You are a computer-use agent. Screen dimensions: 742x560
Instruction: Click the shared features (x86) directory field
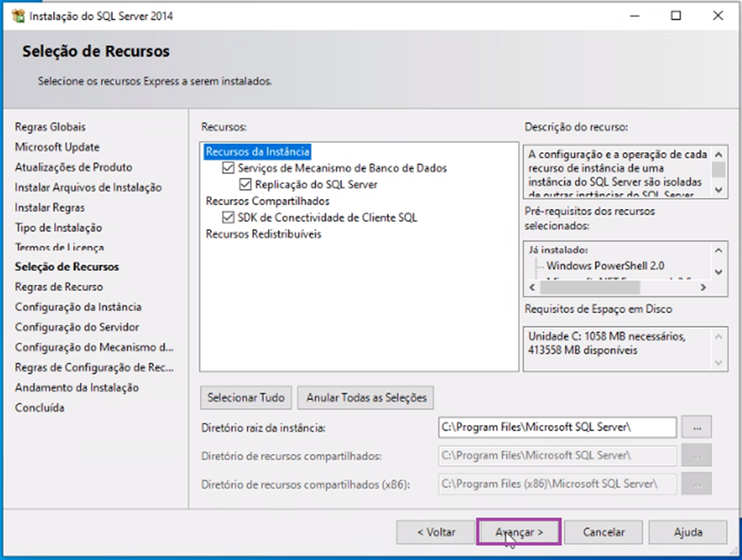[557, 484]
